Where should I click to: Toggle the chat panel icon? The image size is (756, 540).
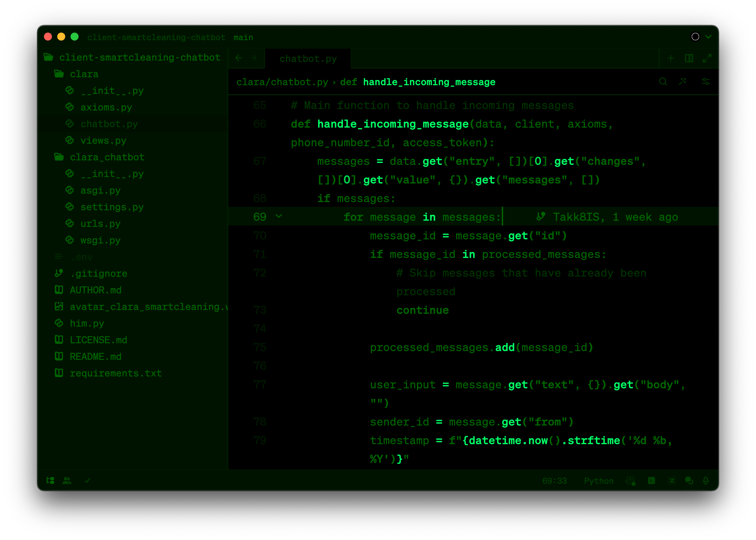(x=689, y=480)
